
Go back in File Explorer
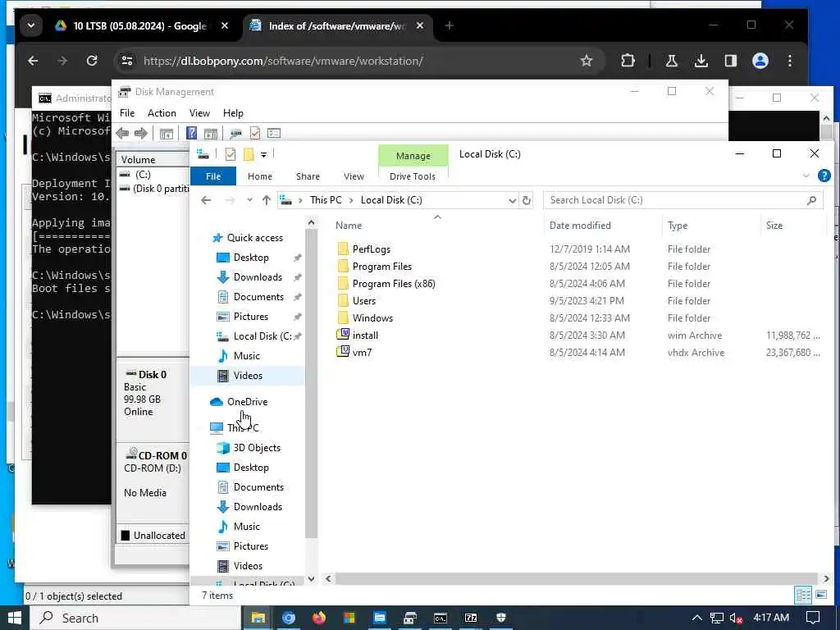pyautogui.click(x=206, y=200)
